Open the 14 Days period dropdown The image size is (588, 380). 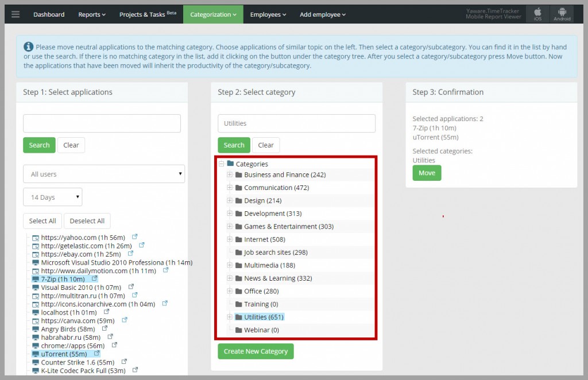52,197
